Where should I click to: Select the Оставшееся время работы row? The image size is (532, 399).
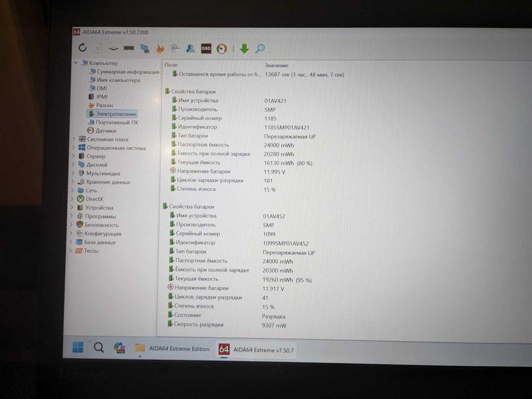click(x=258, y=74)
